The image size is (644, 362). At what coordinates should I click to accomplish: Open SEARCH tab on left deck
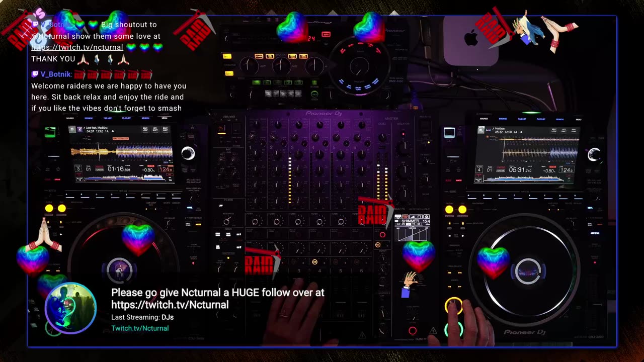point(145,118)
